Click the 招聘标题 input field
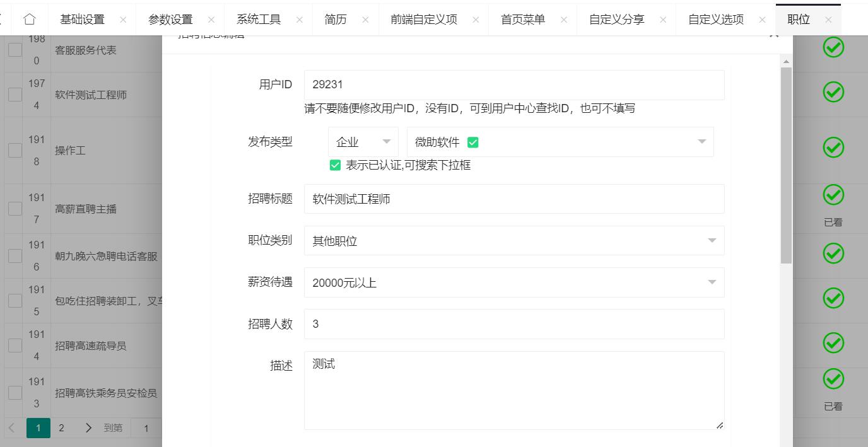868x447 pixels. pyautogui.click(x=514, y=199)
